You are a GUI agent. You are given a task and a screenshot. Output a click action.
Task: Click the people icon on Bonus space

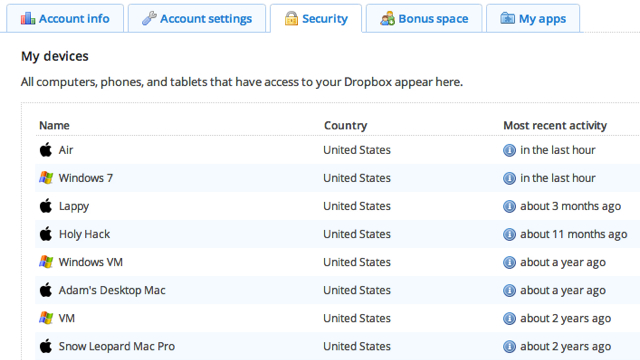point(387,18)
